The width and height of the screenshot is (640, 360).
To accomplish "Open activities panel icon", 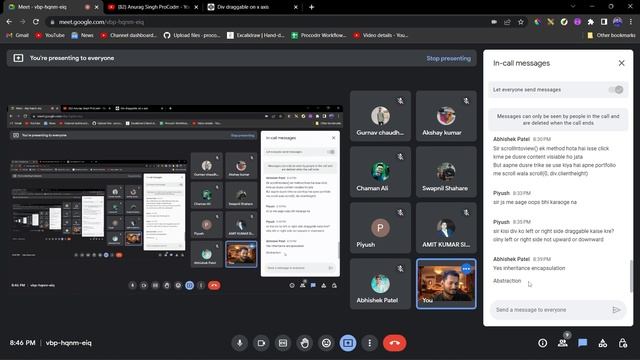I will [602, 343].
